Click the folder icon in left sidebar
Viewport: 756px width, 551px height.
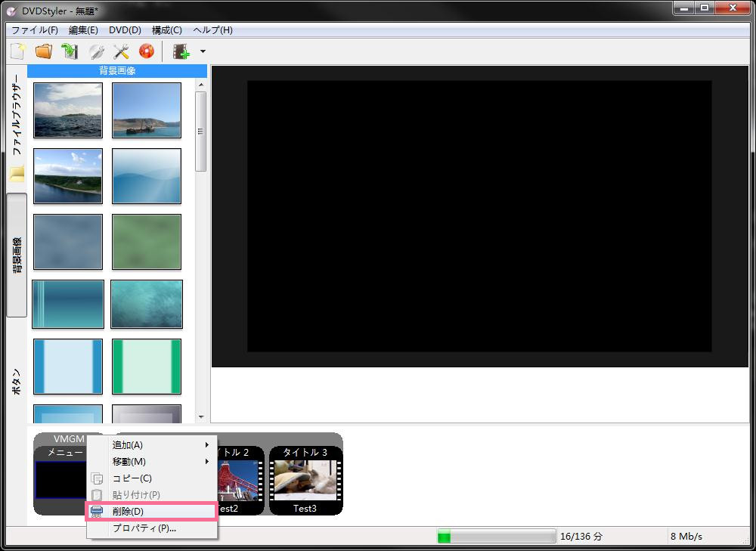click(x=17, y=174)
